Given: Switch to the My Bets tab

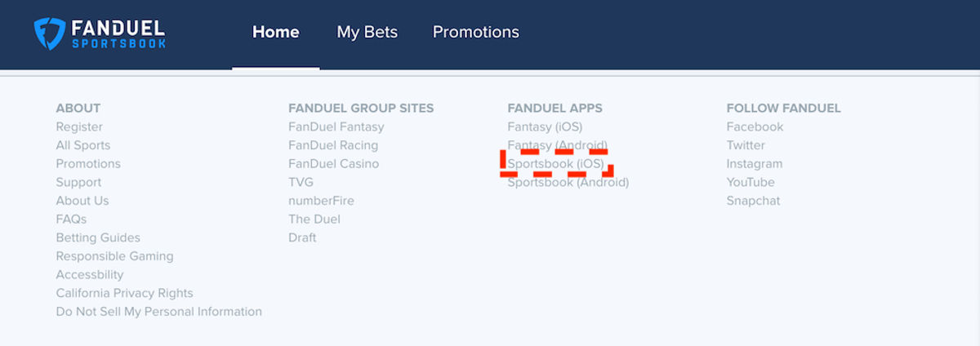Looking at the screenshot, I should pos(367,33).
